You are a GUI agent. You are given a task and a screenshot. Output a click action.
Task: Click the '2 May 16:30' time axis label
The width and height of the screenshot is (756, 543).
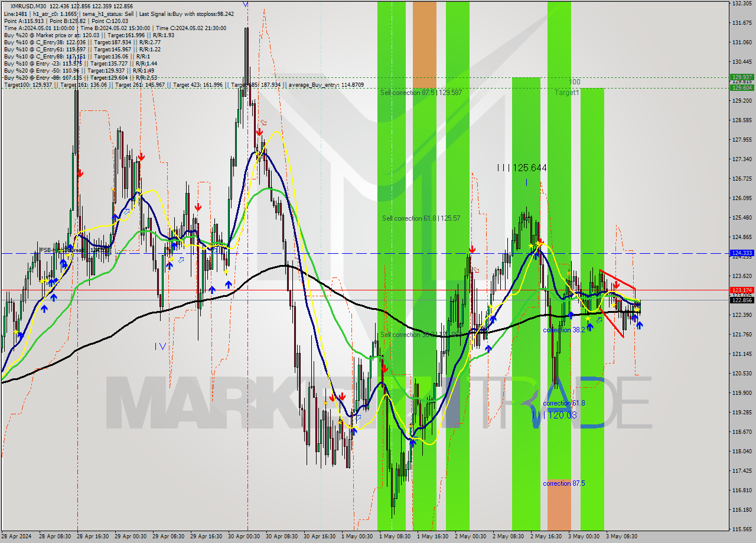click(x=547, y=537)
